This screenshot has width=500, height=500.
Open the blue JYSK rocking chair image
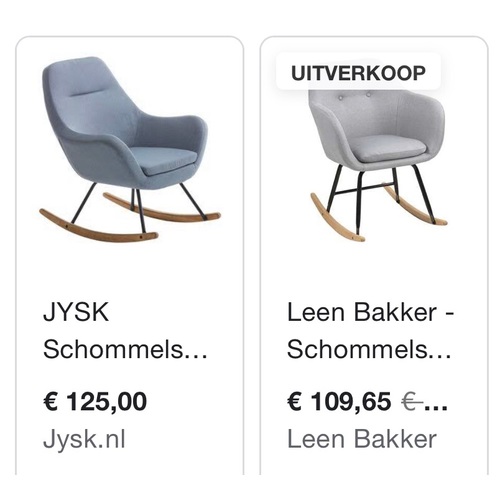pos(130,149)
